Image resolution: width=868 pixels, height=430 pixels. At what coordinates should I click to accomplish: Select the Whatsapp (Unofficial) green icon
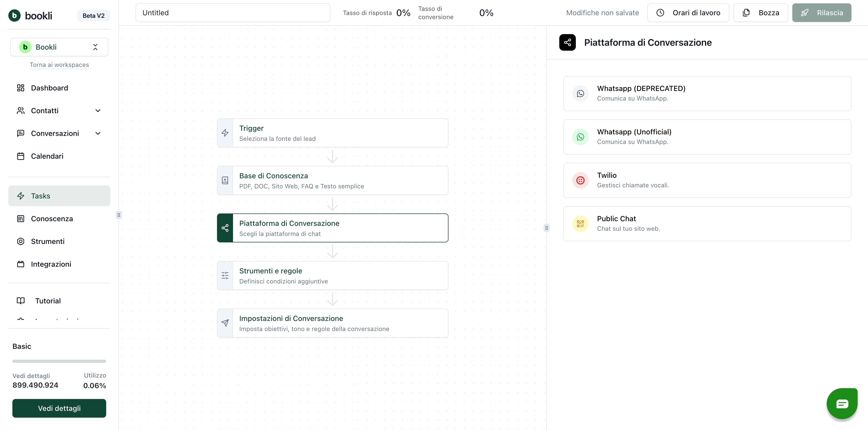580,137
